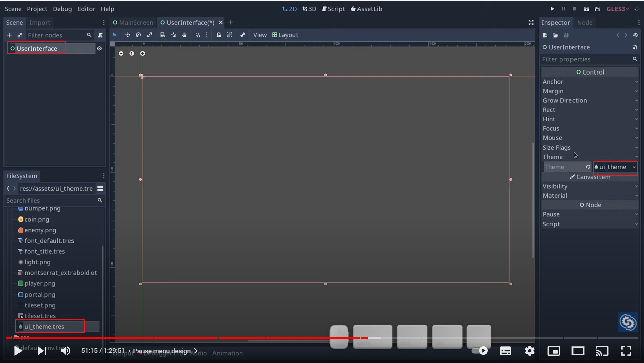Play the YouTube video

pyautogui.click(x=18, y=351)
